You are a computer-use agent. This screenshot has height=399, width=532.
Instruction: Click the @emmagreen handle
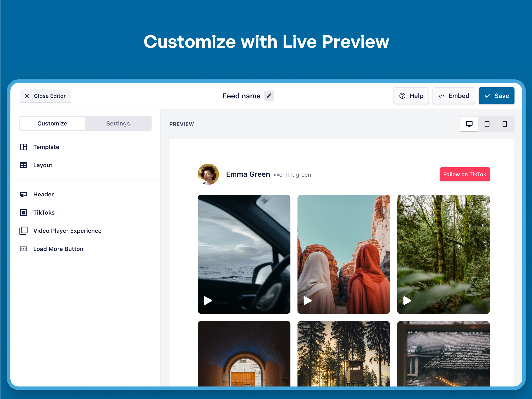pos(292,175)
